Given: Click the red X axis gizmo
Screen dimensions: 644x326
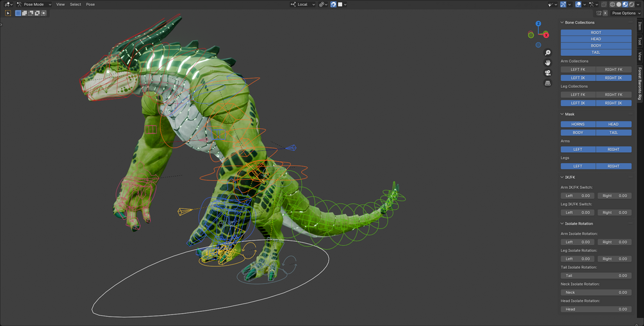Looking at the screenshot, I should (x=546, y=35).
